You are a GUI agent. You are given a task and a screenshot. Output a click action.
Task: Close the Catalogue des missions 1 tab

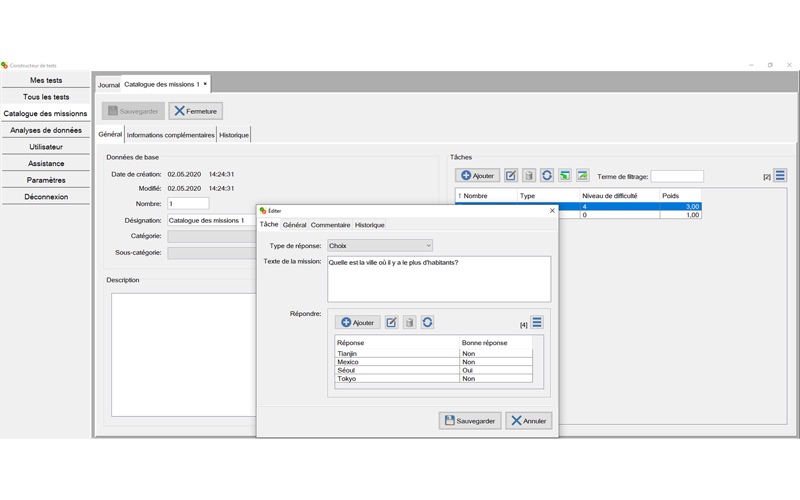pyautogui.click(x=205, y=84)
